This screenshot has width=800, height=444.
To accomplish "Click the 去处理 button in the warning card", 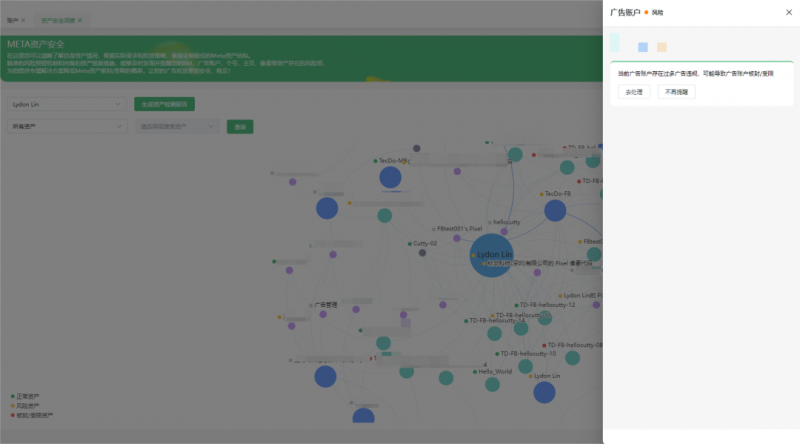I will 634,92.
